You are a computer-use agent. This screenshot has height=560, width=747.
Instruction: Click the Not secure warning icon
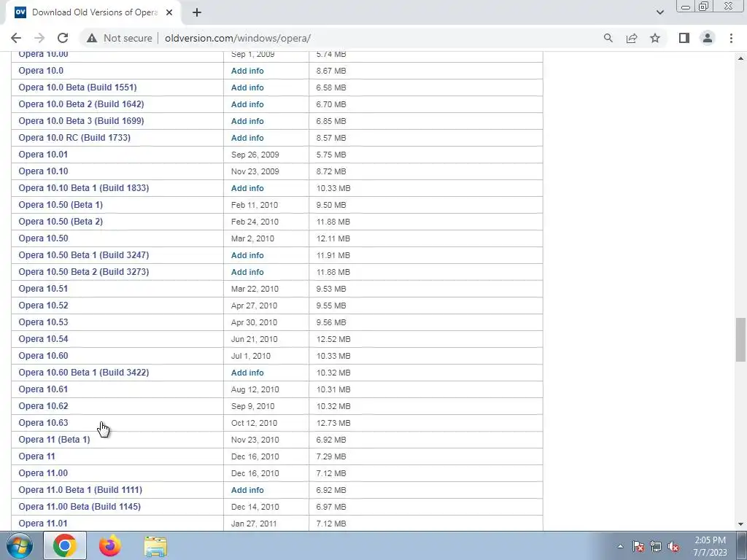pyautogui.click(x=92, y=38)
